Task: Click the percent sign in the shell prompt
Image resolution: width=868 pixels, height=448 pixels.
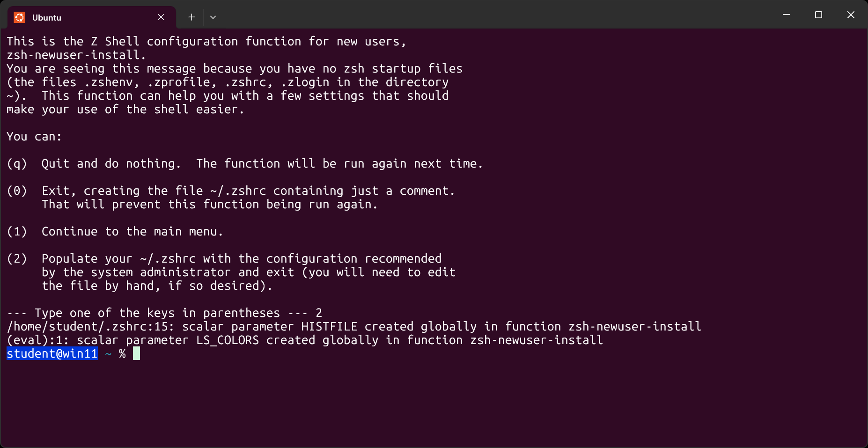Action: [x=121, y=354]
